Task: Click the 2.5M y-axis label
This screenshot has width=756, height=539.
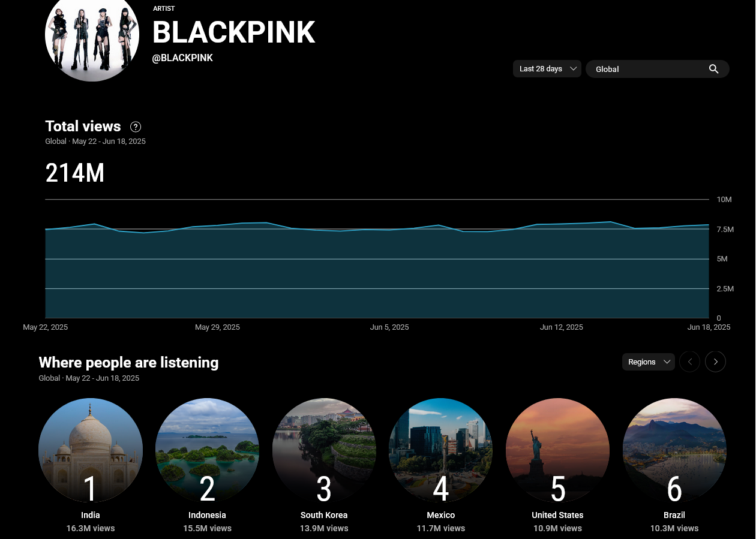Action: 725,289
